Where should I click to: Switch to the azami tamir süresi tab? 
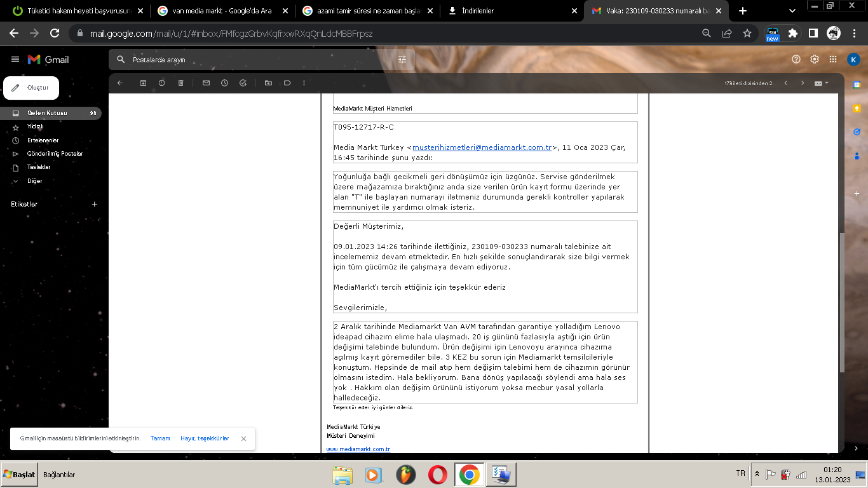(x=369, y=11)
